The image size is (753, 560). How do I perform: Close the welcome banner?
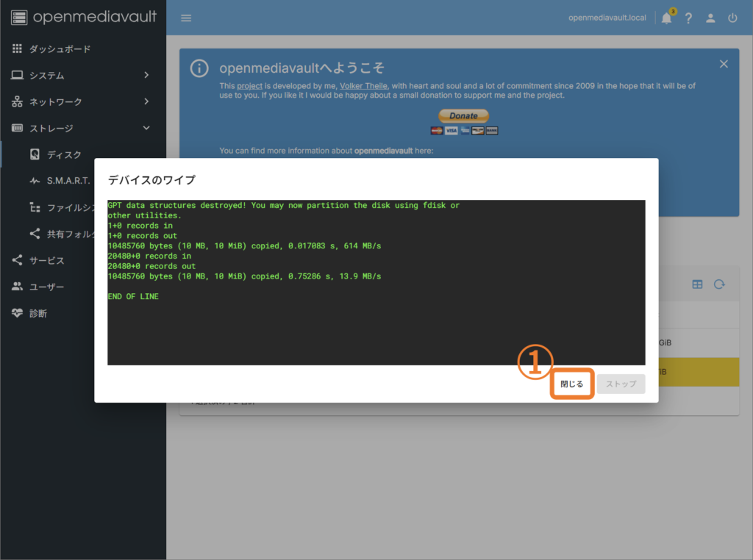coord(724,64)
